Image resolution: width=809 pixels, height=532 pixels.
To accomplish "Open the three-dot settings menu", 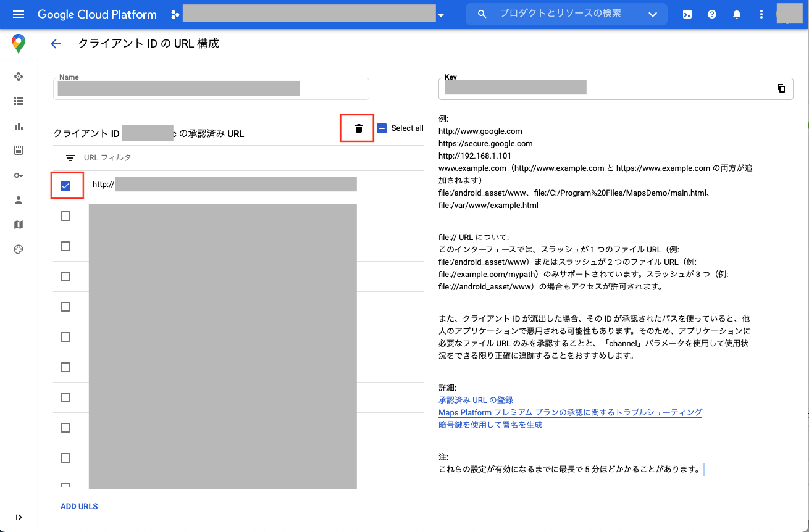I will click(761, 14).
